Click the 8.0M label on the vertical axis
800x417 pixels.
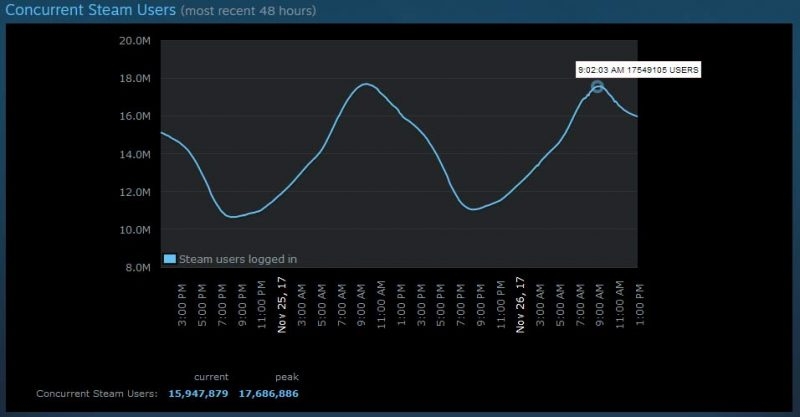[x=138, y=268]
